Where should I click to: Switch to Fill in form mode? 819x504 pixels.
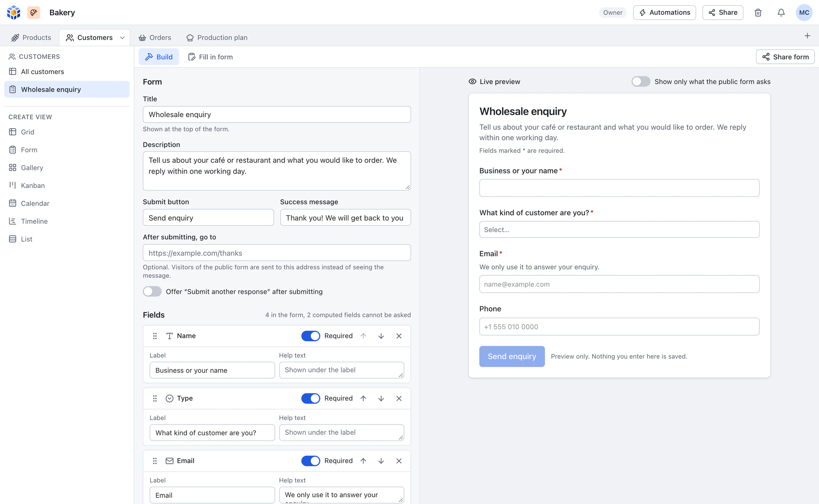(x=211, y=57)
